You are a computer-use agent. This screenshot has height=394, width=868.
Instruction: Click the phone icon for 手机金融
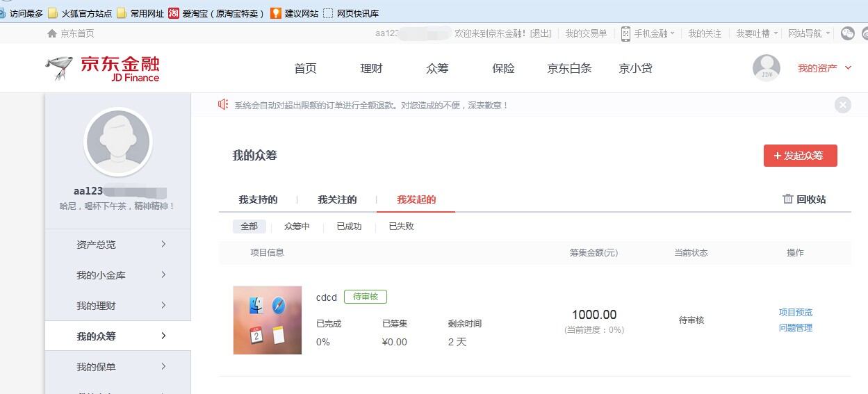[x=625, y=33]
